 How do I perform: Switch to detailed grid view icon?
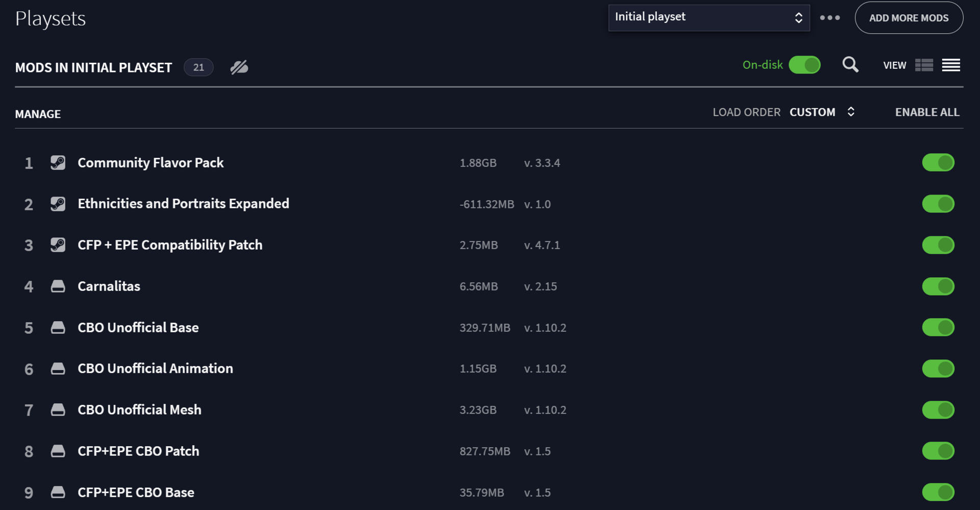(x=924, y=65)
